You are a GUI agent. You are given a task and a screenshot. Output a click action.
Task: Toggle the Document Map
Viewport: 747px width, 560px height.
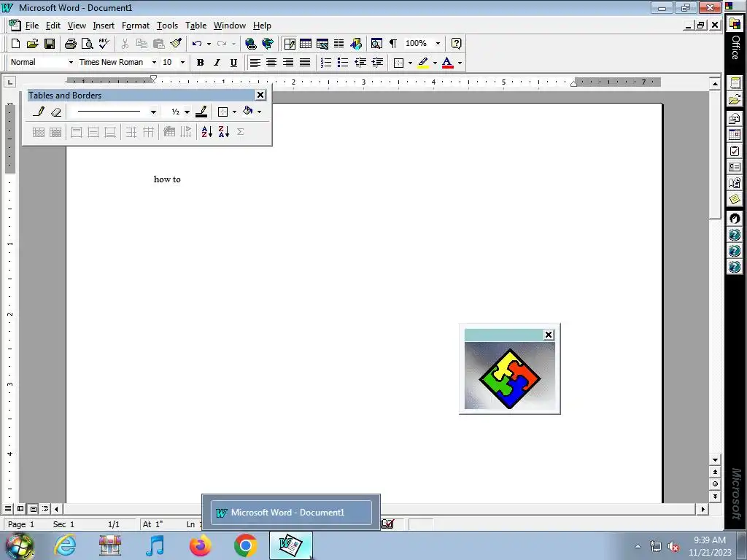pos(376,44)
